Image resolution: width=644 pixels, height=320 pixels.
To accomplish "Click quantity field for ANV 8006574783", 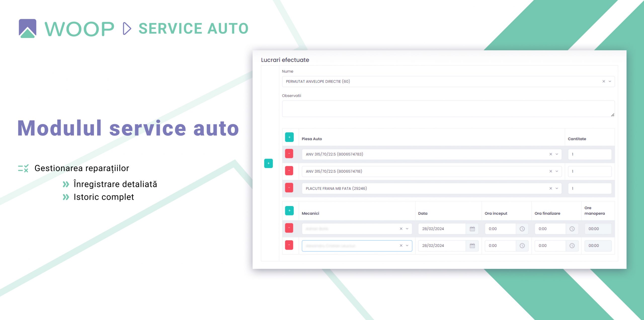I will 590,154.
